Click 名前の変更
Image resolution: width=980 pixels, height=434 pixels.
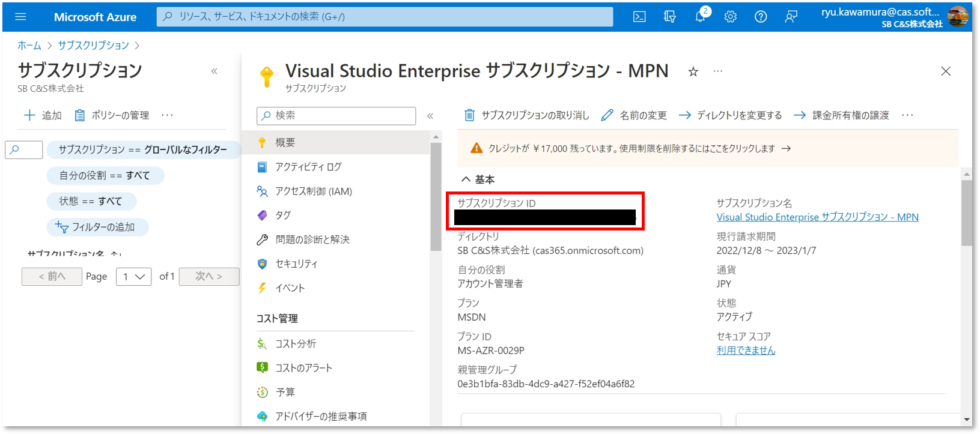tap(635, 115)
